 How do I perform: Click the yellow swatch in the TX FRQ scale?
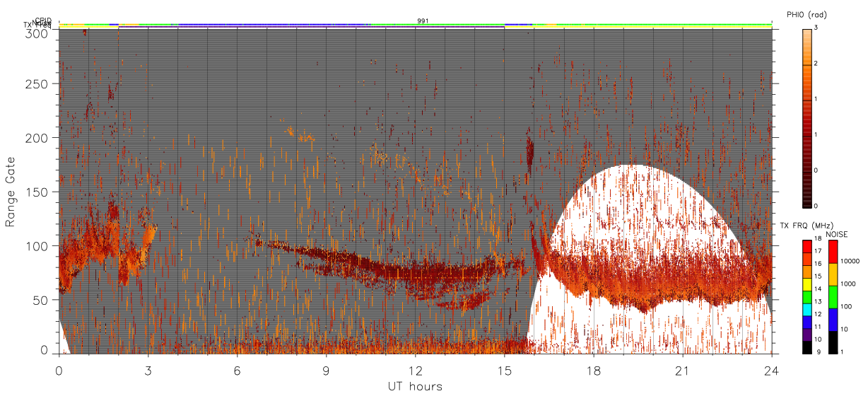coord(807,284)
